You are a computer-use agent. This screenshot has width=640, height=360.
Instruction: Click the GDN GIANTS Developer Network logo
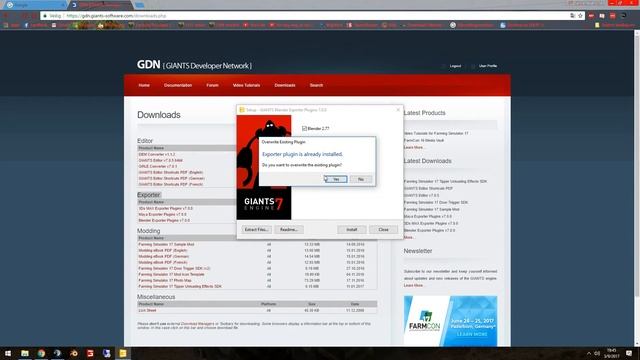194,65
